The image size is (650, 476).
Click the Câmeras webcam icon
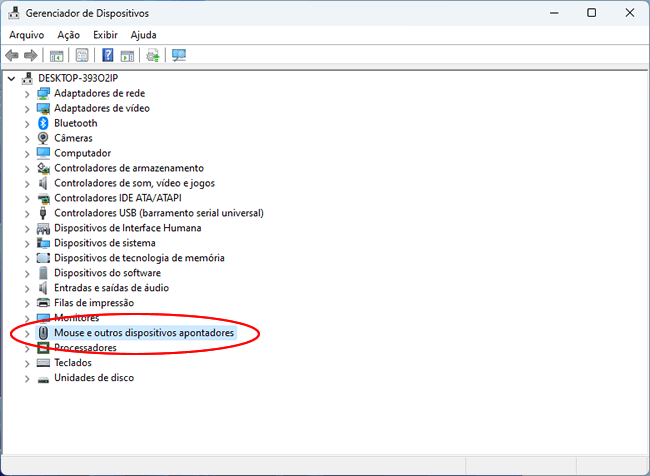43,138
